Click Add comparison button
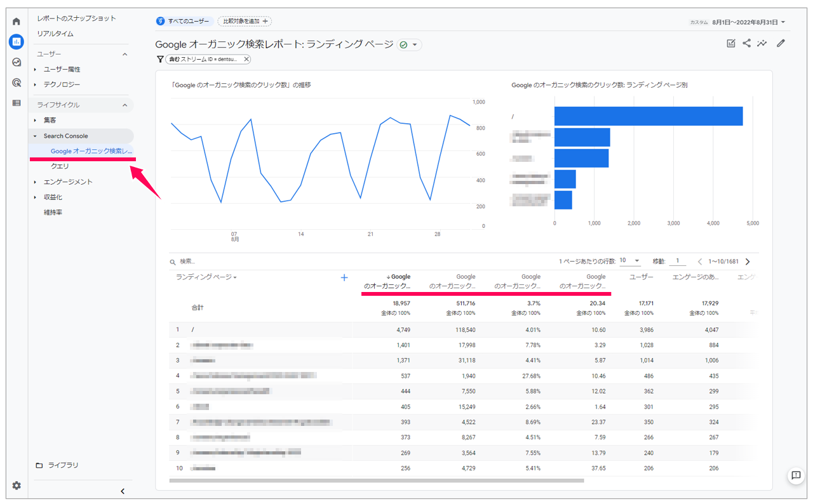 click(x=245, y=22)
